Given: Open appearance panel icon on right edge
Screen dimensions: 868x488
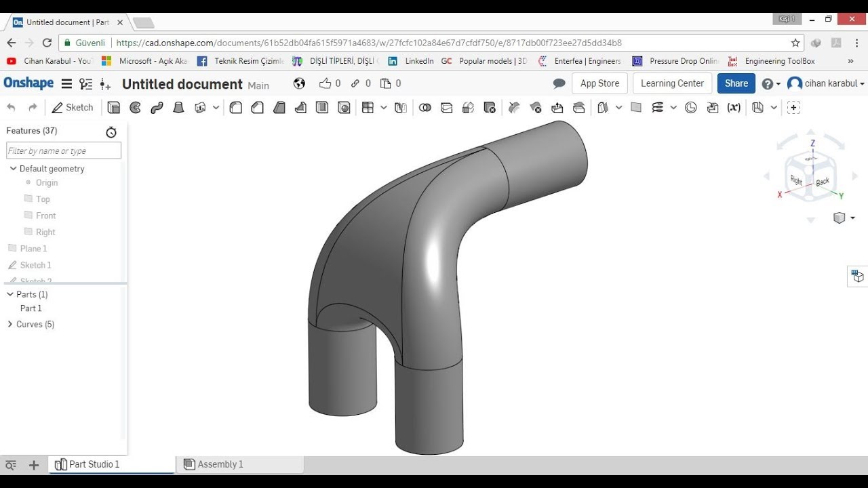Looking at the screenshot, I should pos(858,276).
